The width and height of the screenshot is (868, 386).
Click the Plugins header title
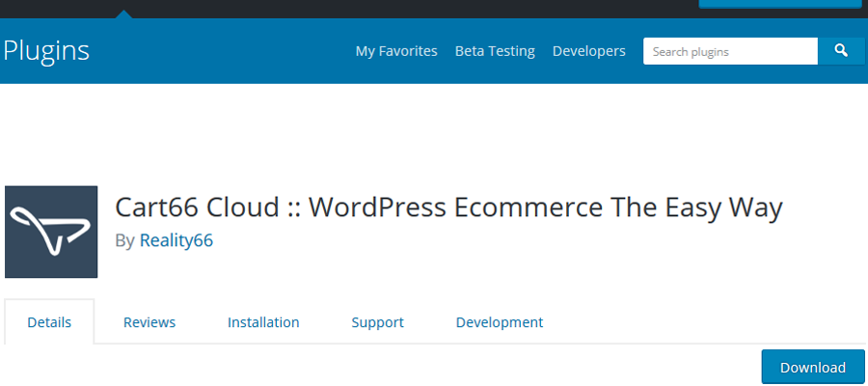pyautogui.click(x=46, y=51)
